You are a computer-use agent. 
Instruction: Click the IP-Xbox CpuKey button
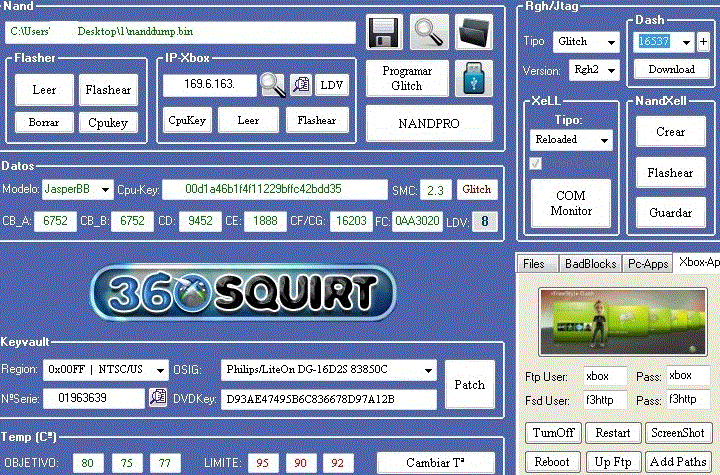(x=187, y=120)
